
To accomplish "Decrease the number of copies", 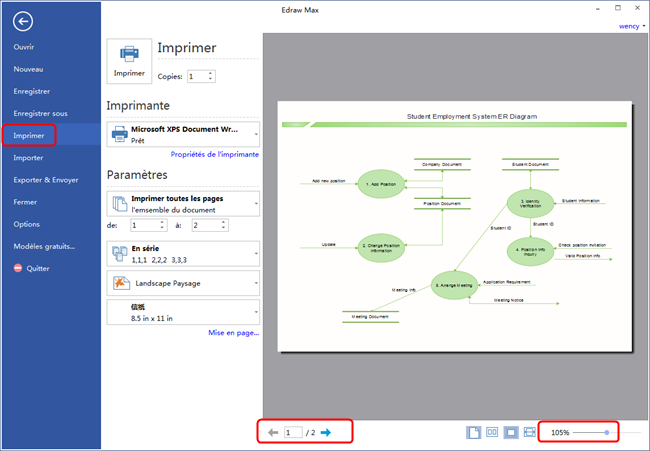I will coord(211,79).
